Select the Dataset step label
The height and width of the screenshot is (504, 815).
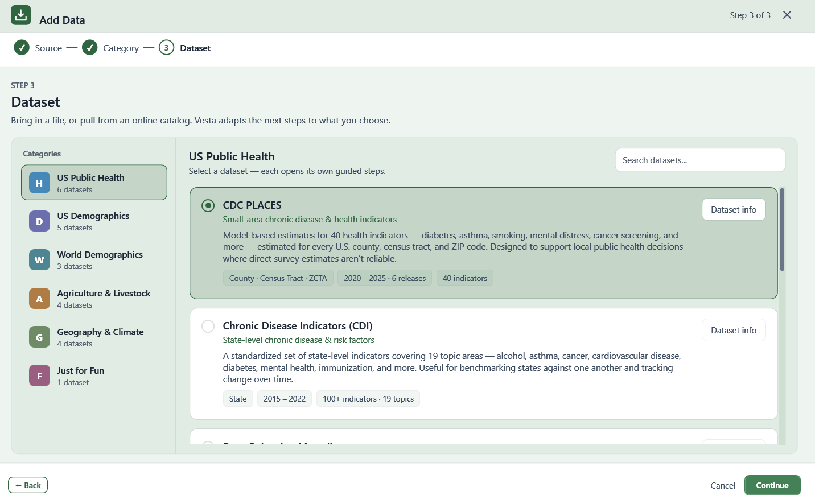click(195, 48)
